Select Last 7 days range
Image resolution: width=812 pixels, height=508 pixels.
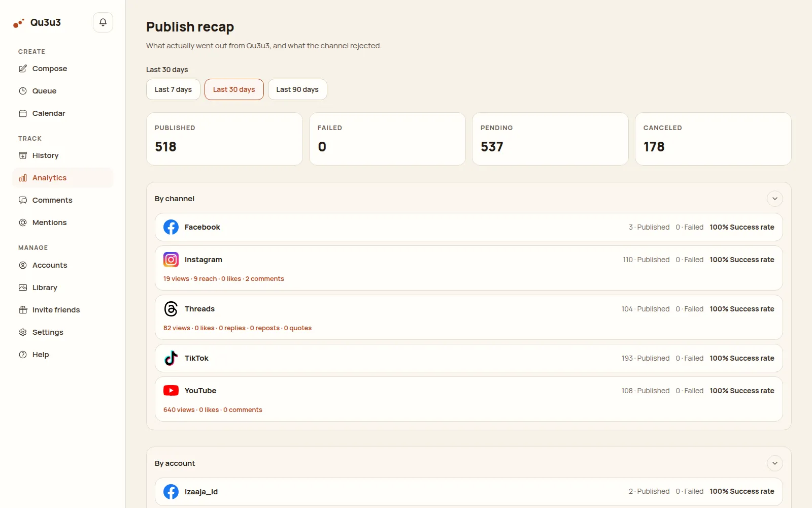173,89
